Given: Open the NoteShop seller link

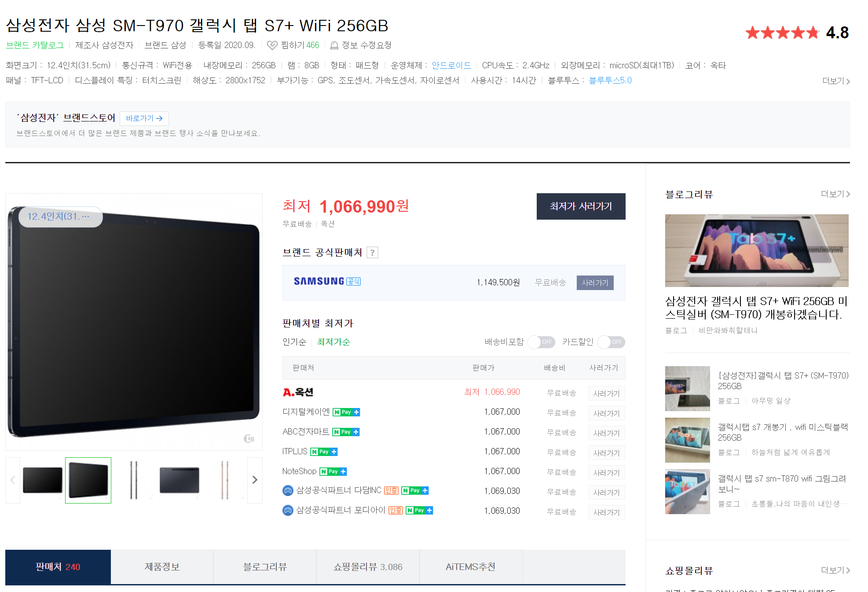Looking at the screenshot, I should (x=300, y=471).
